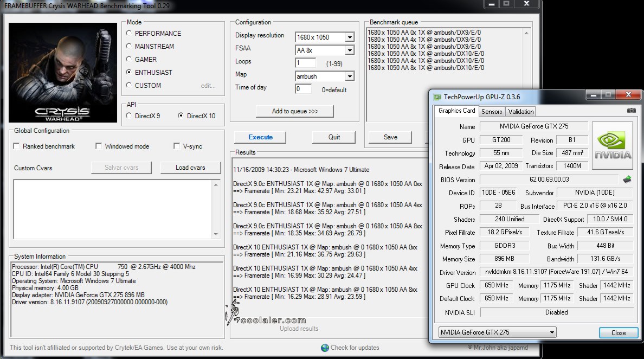644x359 pixels.
Task: Click the Release Date value Apr 02, 2009
Action: click(501, 166)
